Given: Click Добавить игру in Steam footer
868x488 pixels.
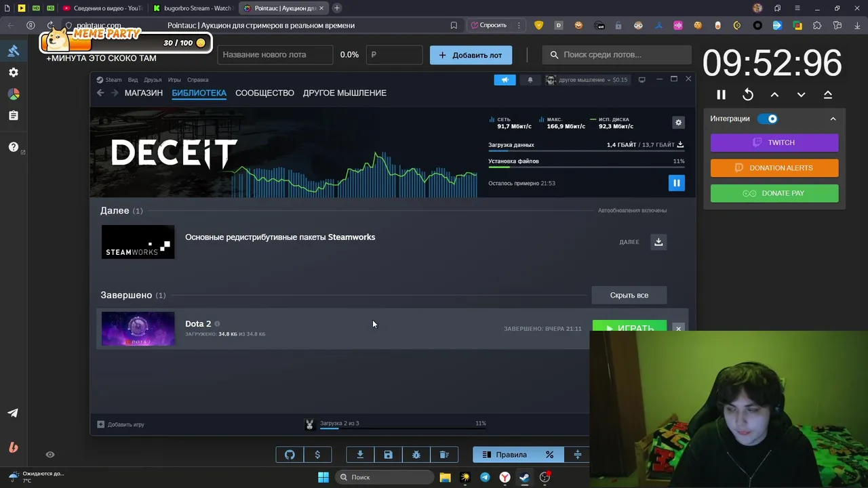Looking at the screenshot, I should pos(121,424).
